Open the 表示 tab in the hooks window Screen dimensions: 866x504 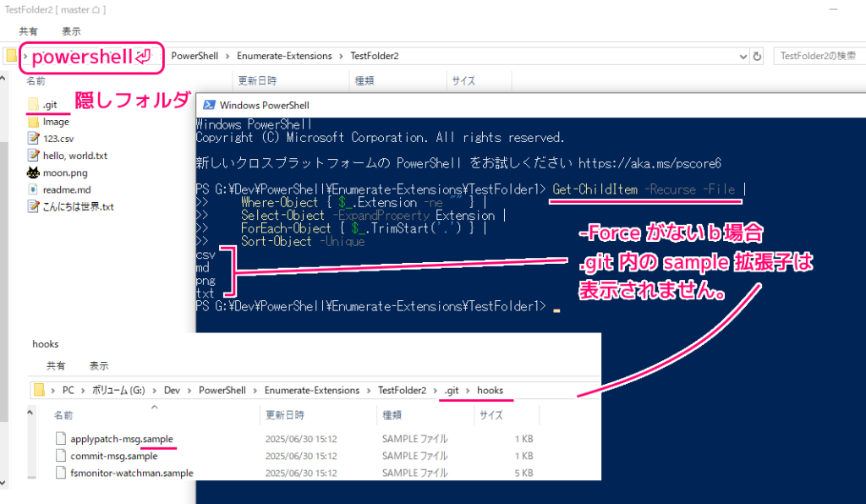point(99,366)
